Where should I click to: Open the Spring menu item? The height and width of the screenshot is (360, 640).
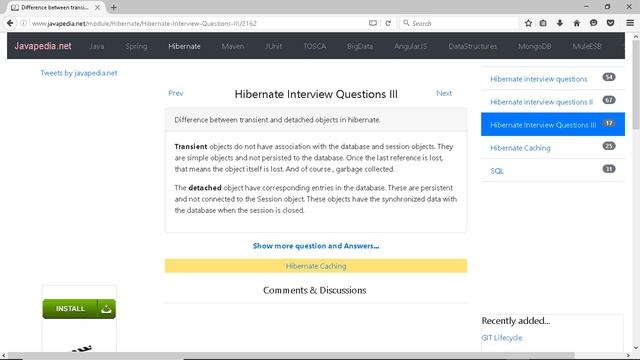point(136,46)
